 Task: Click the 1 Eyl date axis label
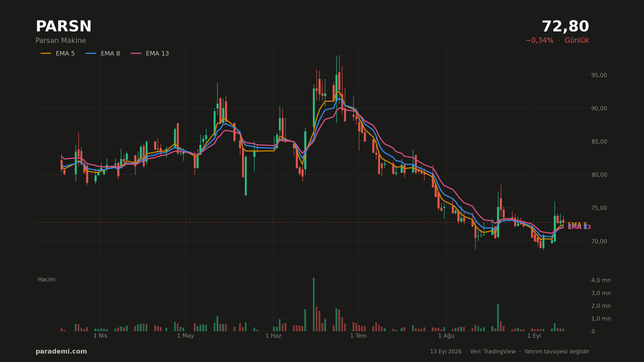534,336
